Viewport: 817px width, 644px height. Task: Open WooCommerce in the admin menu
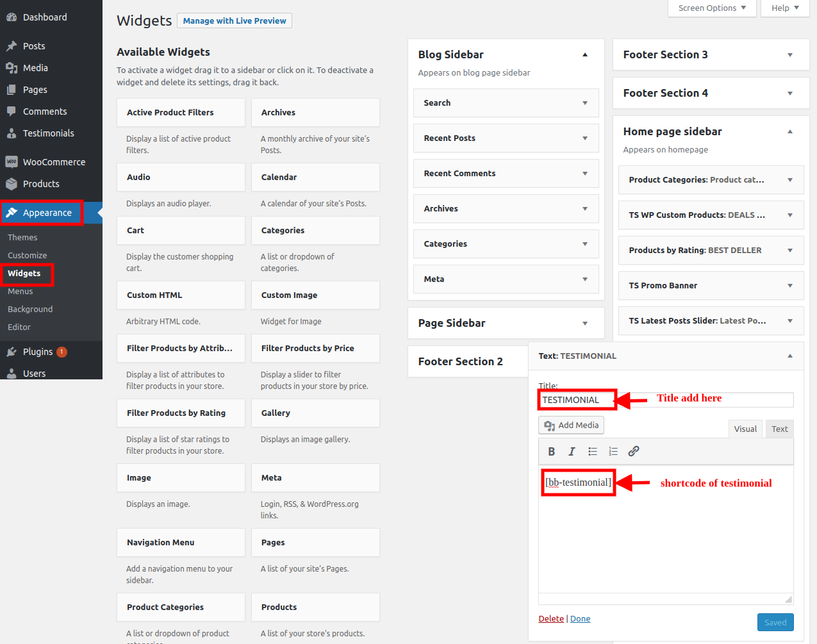tap(54, 162)
